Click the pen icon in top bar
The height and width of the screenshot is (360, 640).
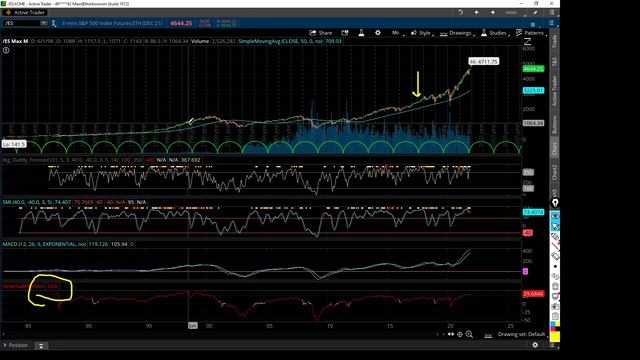(x=535, y=13)
